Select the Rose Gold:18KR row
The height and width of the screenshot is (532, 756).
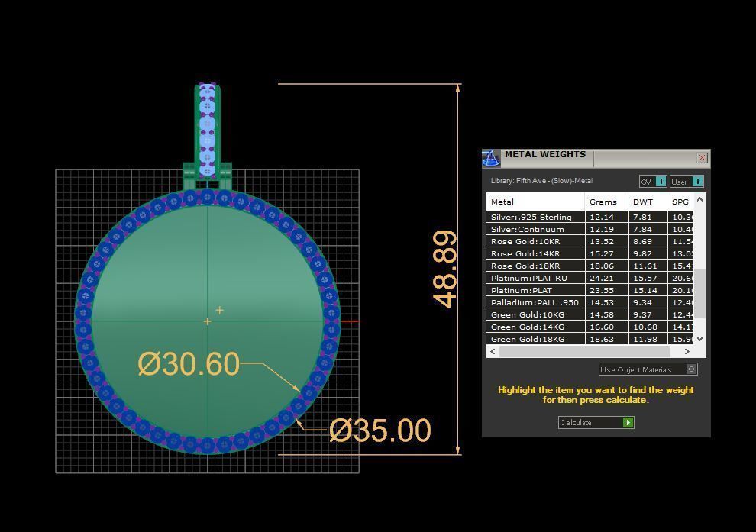(590, 266)
